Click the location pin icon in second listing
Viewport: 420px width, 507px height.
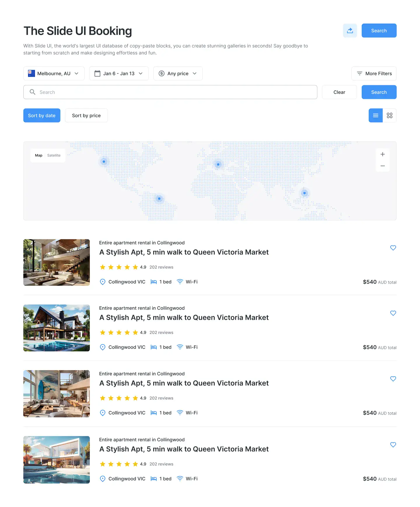[103, 347]
